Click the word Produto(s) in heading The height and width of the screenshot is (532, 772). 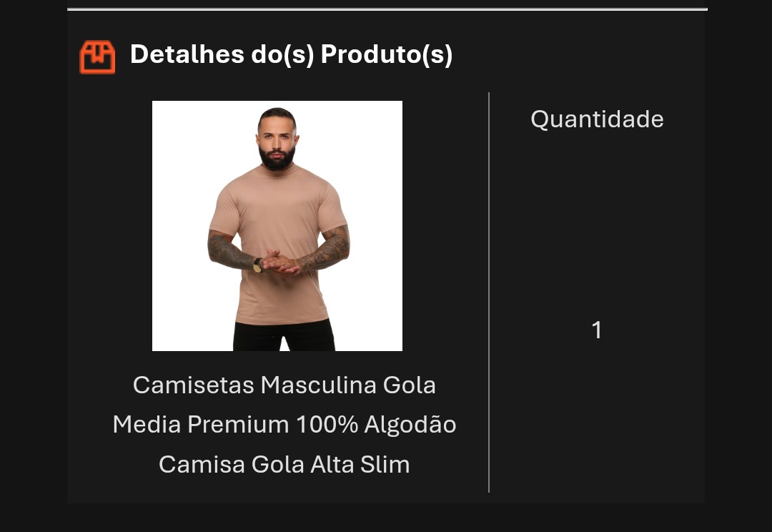coord(386,54)
